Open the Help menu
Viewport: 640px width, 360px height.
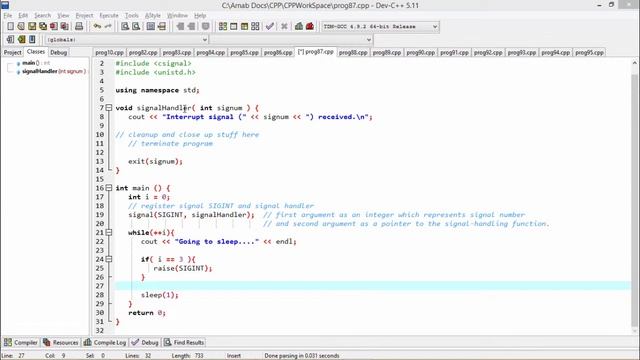pyautogui.click(x=200, y=16)
